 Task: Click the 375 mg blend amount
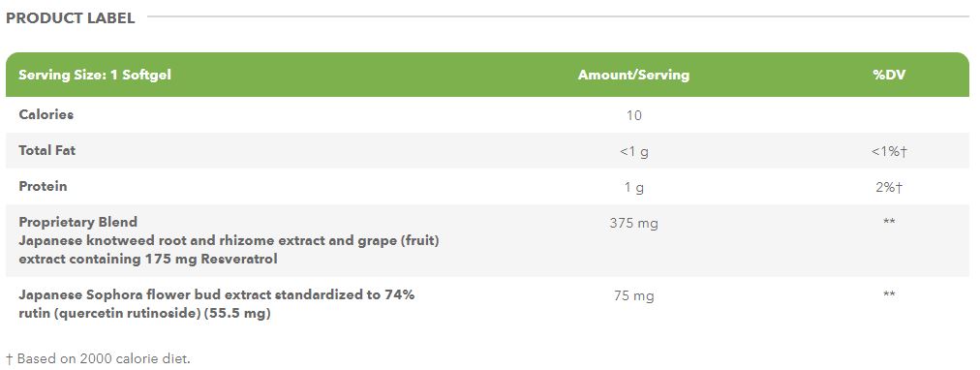pos(633,223)
